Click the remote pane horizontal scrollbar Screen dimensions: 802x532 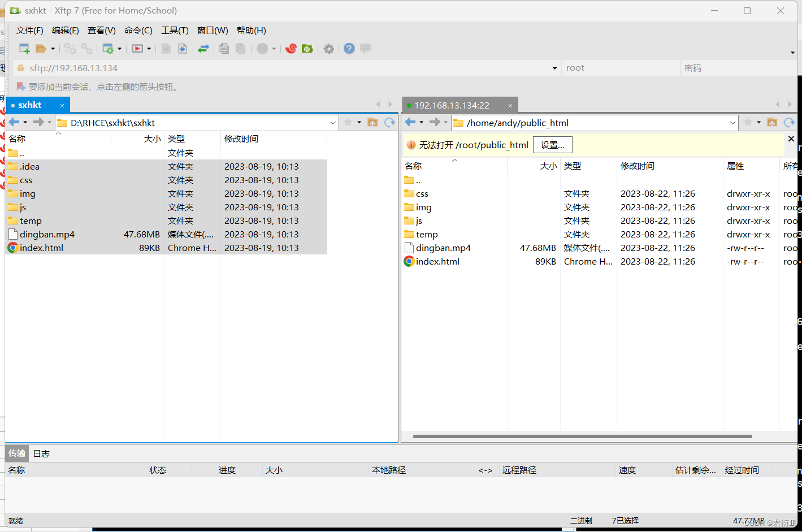click(582, 436)
